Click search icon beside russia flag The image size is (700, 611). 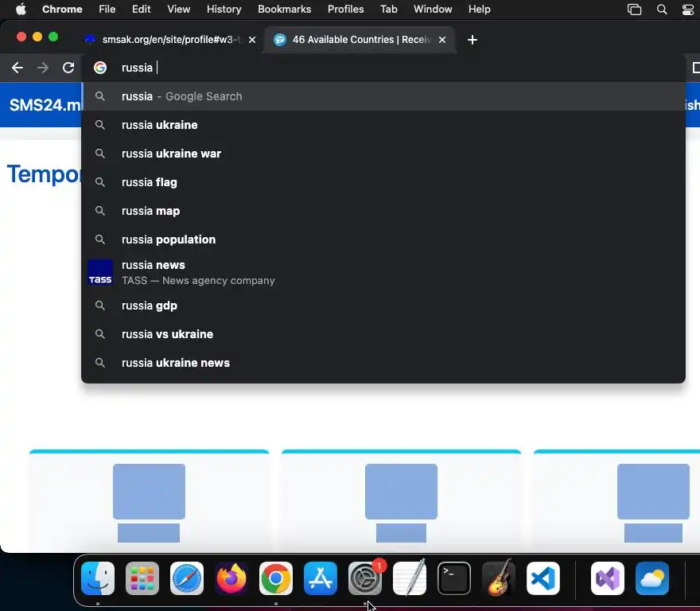[100, 182]
